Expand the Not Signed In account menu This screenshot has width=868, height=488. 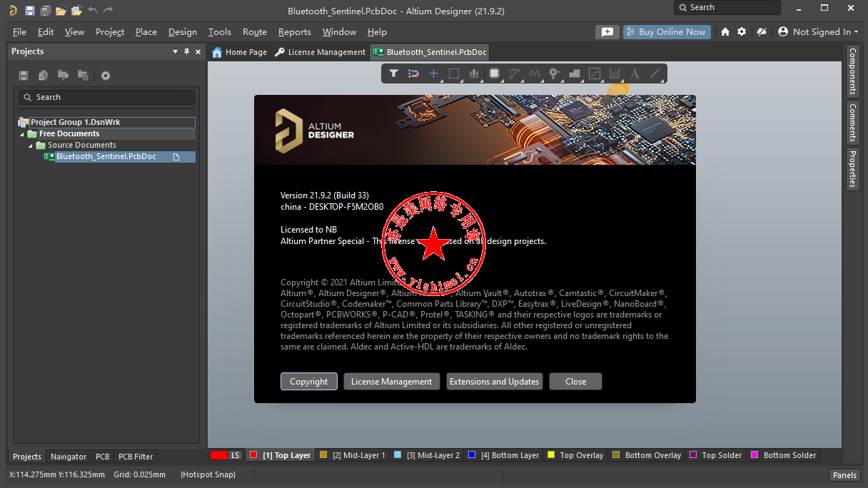[818, 32]
